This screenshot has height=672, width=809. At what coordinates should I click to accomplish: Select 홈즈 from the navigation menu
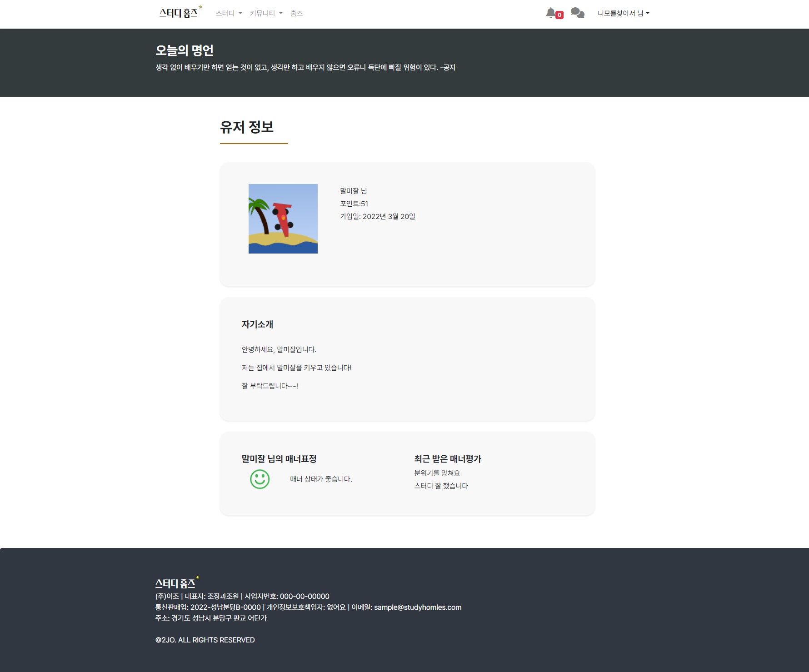click(296, 13)
